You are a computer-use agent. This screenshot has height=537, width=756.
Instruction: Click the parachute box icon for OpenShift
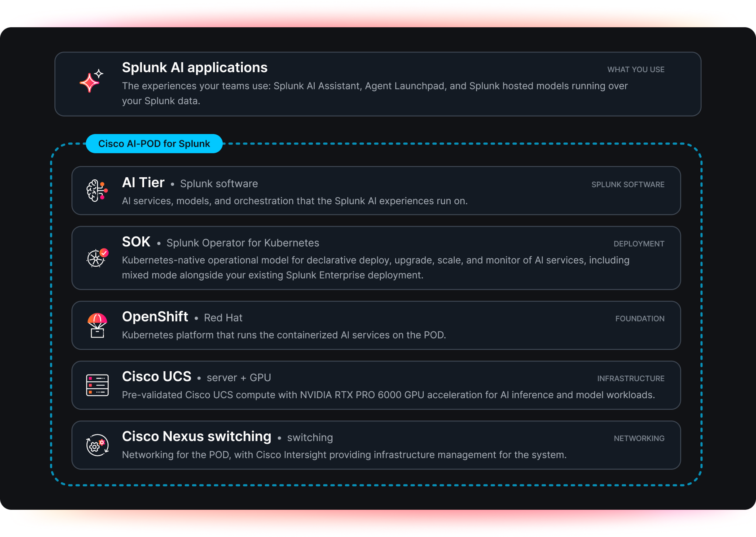tap(97, 325)
